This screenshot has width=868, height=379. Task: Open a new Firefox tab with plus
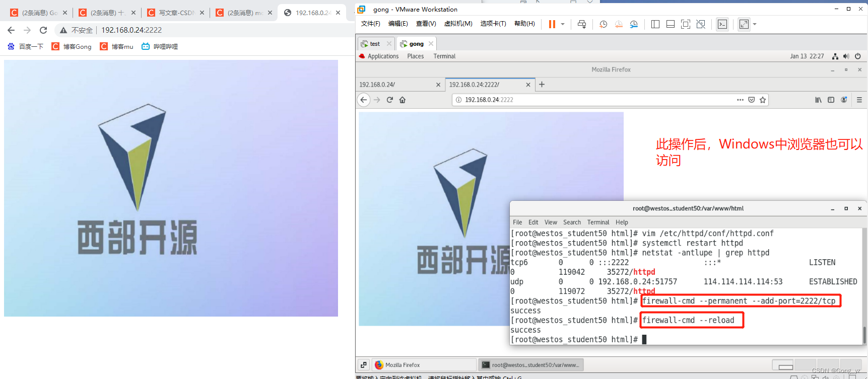point(542,85)
